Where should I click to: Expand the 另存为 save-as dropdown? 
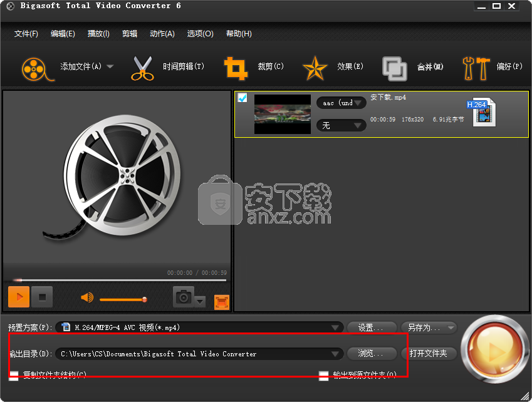click(451, 327)
